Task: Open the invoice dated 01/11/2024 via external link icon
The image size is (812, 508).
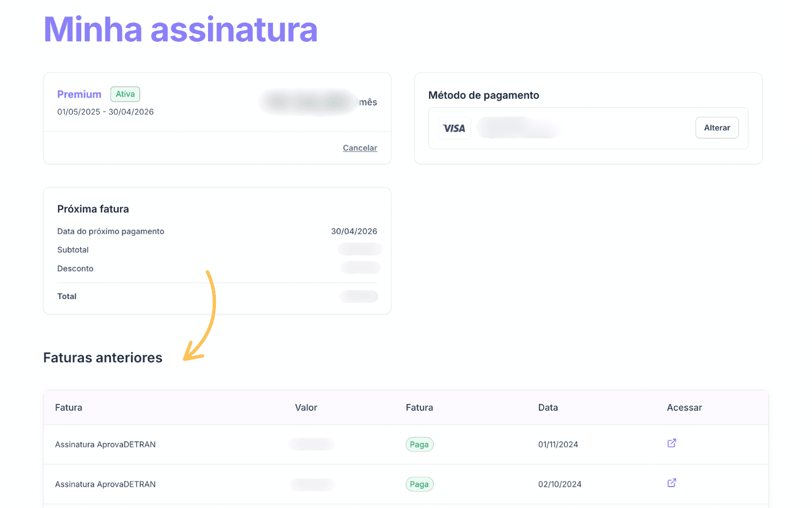Action: pos(672,443)
